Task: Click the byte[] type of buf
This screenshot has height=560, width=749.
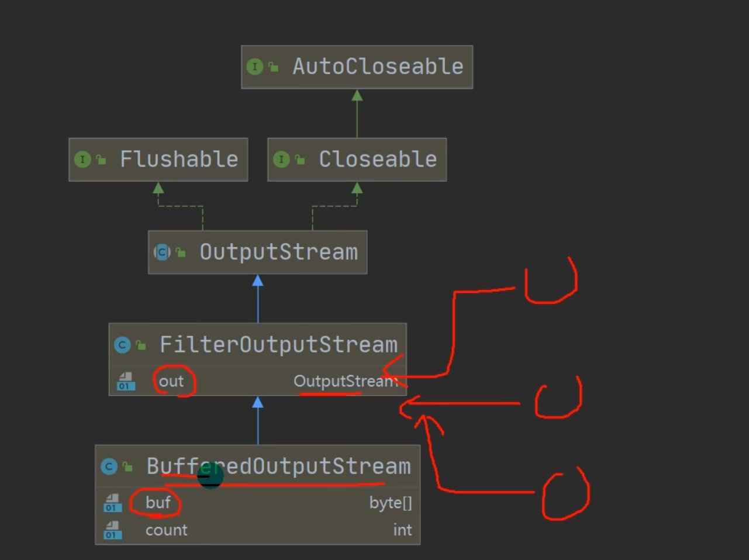Action: click(390, 503)
